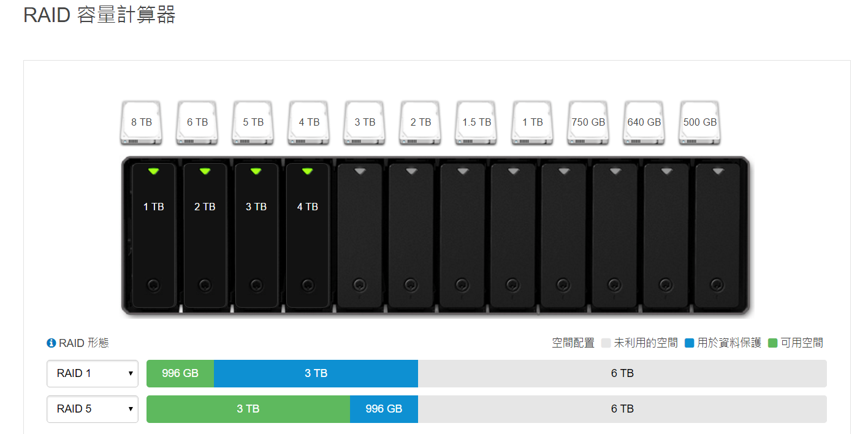Image resolution: width=868 pixels, height=434 pixels.
Task: Select the 8 TB hard drive icon
Action: click(142, 123)
